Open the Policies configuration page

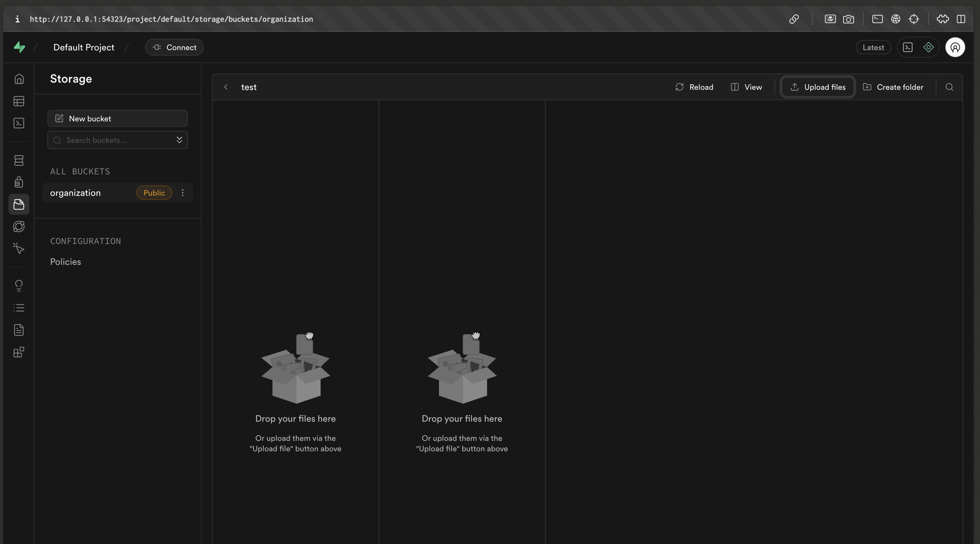click(x=65, y=262)
